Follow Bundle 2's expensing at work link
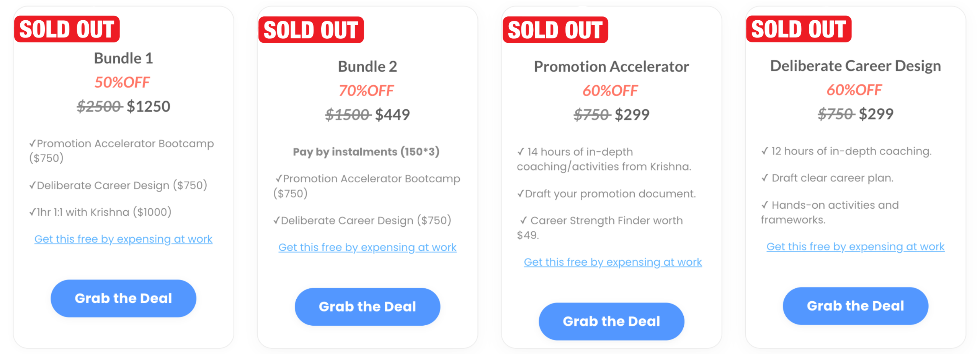 tap(367, 247)
